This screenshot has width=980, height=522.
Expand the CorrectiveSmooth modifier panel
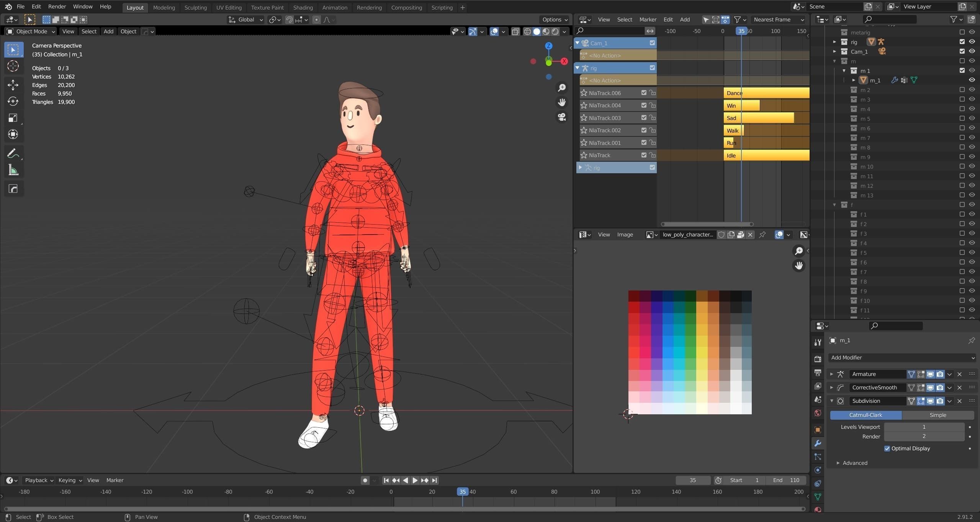(x=831, y=387)
